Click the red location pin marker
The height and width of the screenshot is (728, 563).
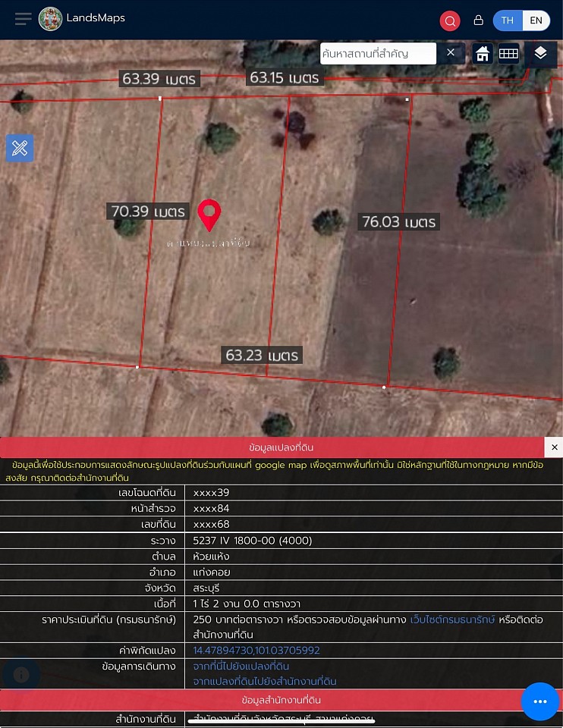(209, 215)
